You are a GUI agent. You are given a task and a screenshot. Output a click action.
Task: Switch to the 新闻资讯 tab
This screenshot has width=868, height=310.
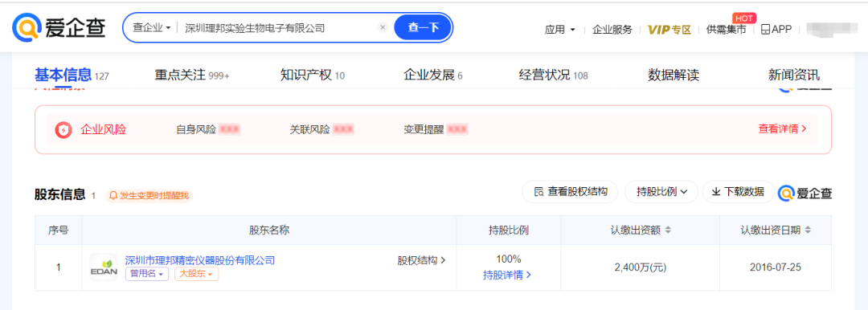[x=794, y=75]
